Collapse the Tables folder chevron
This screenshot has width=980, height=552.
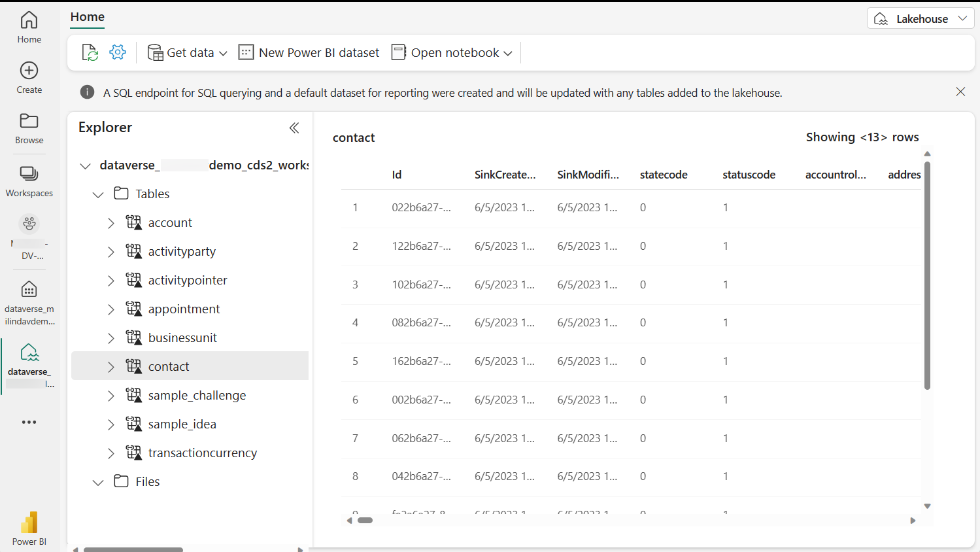point(98,194)
